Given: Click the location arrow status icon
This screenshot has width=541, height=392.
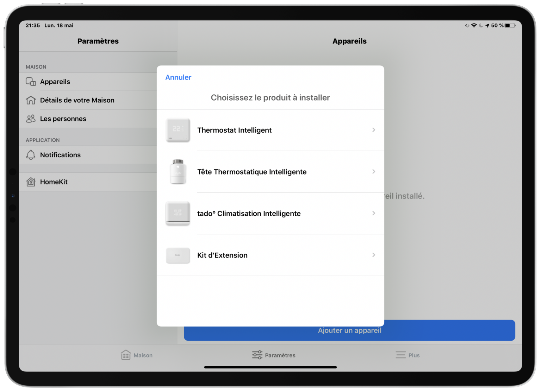Looking at the screenshot, I should tap(487, 25).
